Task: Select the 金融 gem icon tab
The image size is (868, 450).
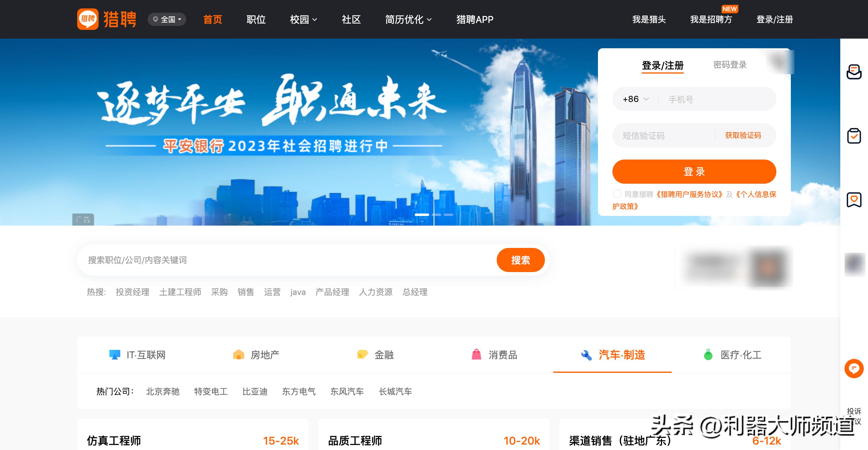Action: [x=362, y=354]
